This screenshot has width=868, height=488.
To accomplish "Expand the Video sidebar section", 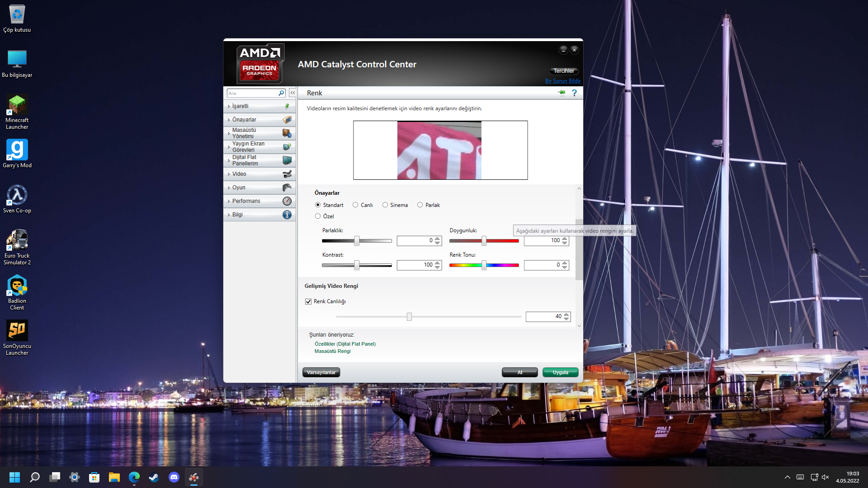I will 239,174.
